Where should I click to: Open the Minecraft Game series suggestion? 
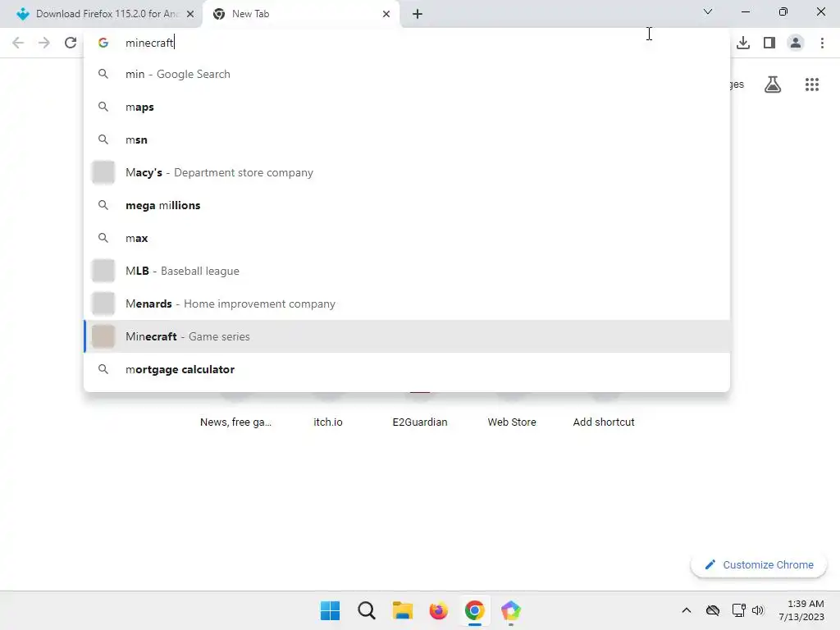[407, 336]
